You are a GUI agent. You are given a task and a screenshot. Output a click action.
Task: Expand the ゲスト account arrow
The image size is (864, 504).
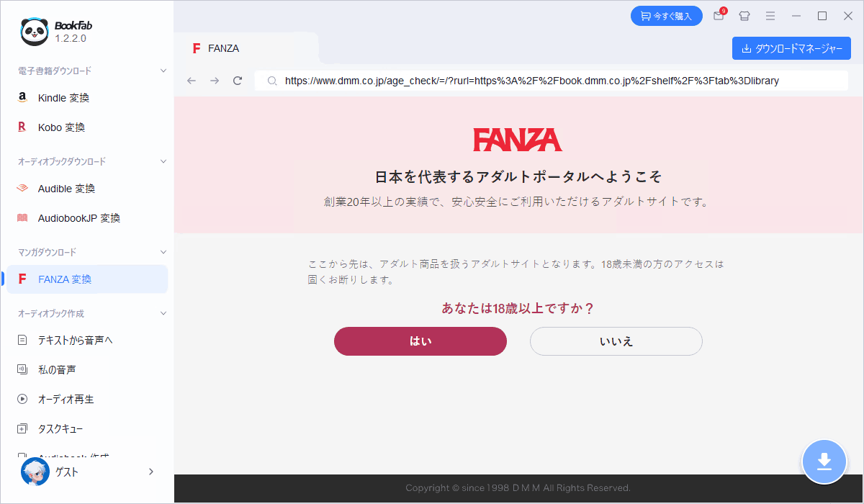(151, 472)
